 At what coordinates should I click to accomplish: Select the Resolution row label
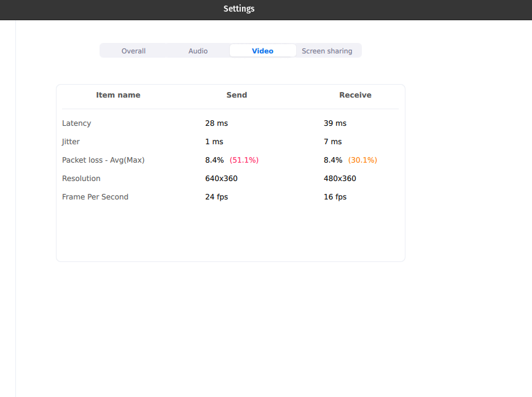(81, 179)
